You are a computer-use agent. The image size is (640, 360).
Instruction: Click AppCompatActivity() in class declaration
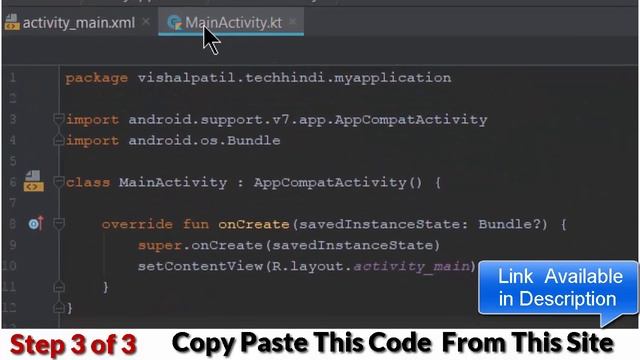click(x=338, y=182)
